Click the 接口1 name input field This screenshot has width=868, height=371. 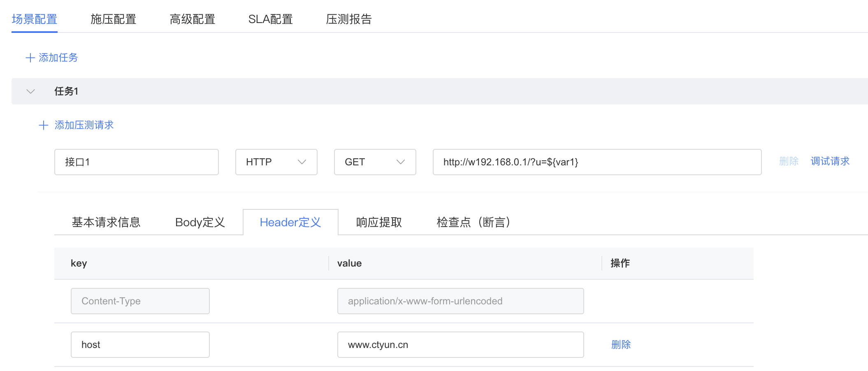point(136,162)
